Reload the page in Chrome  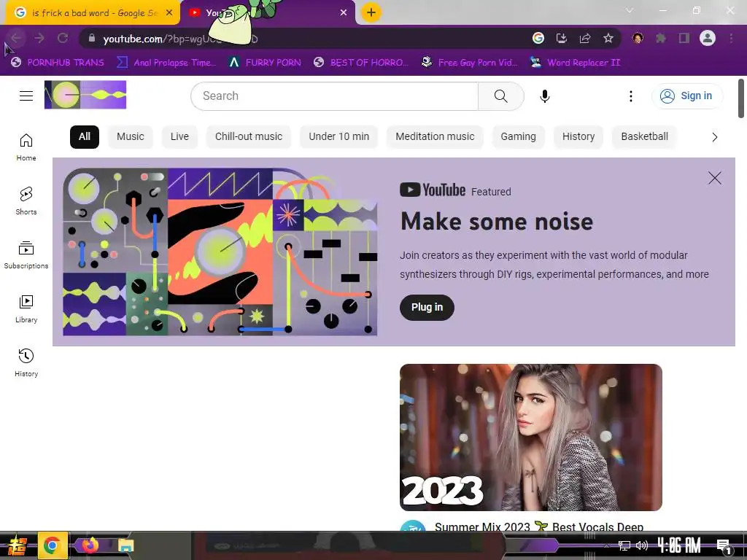[63, 38]
